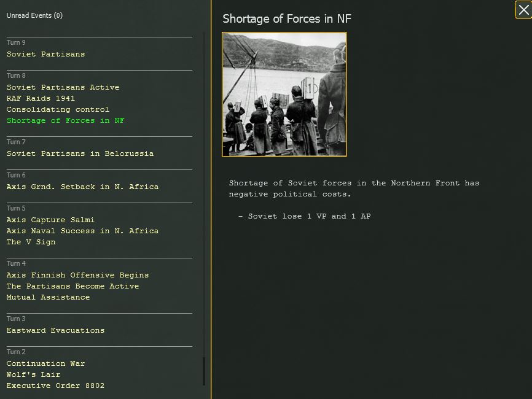Click the soldiers photograph thumbnail
Image resolution: width=532 pixels, height=399 pixels.
284,95
